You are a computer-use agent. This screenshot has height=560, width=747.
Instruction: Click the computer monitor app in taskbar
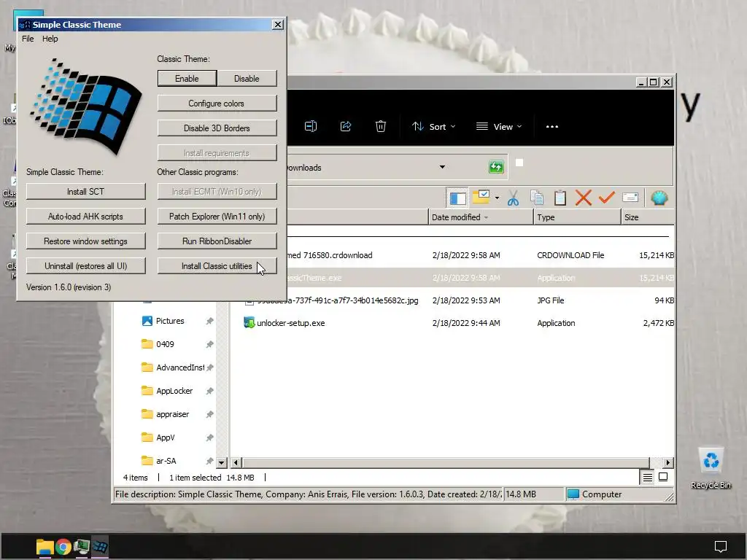82,547
